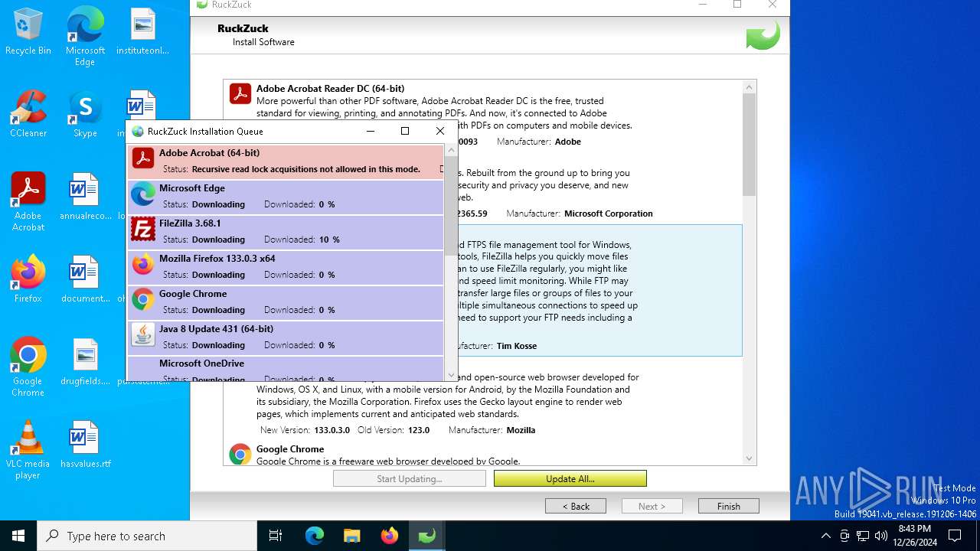Click scroll-up arrow of software list
Screen dimensions: 980x551
point(749,87)
